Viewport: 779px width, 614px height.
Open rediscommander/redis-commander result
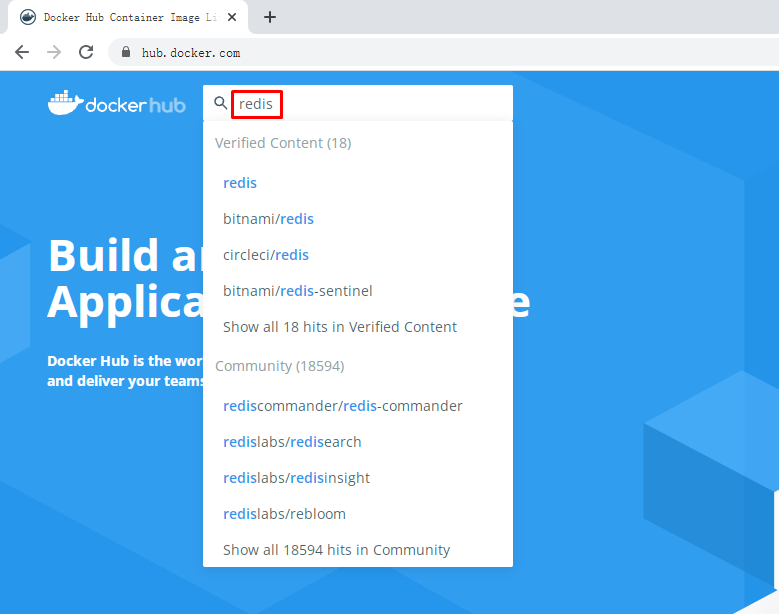(342, 406)
